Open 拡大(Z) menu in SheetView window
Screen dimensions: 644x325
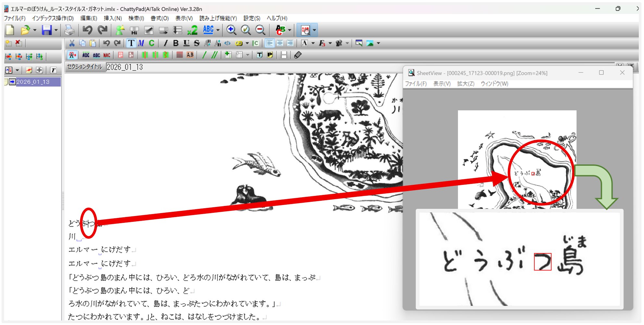coord(465,84)
